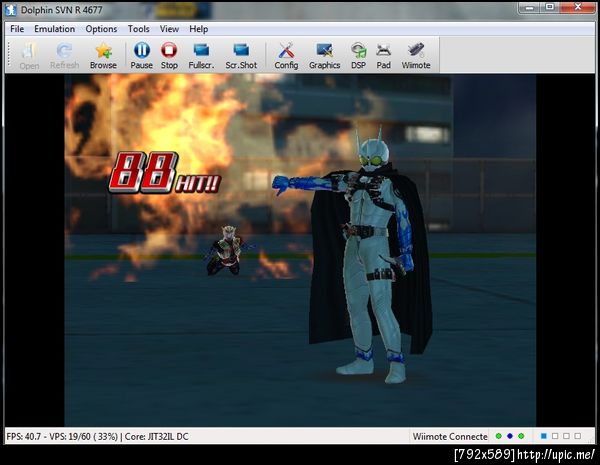This screenshot has height=465, width=600.
Task: Click the FPS and VPS status text
Action: (97, 436)
